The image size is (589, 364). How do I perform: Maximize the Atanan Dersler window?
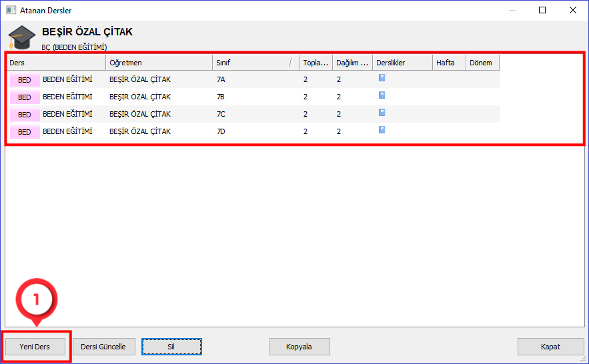pos(542,10)
